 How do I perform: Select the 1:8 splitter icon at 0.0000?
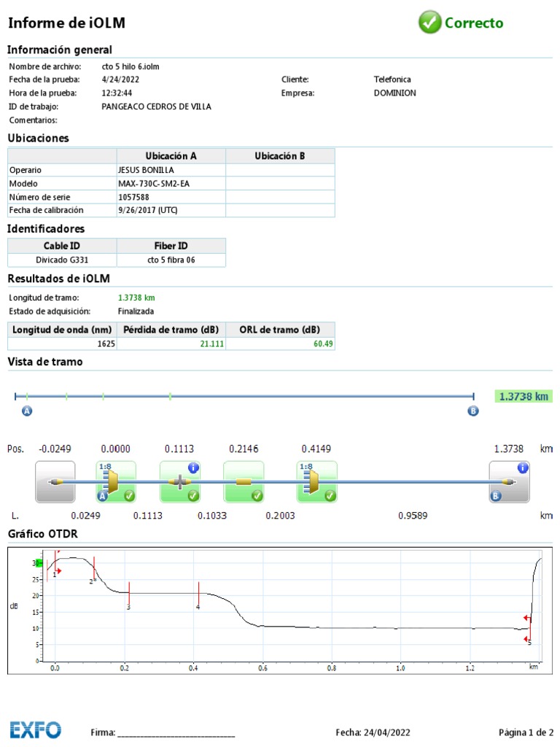[116, 482]
